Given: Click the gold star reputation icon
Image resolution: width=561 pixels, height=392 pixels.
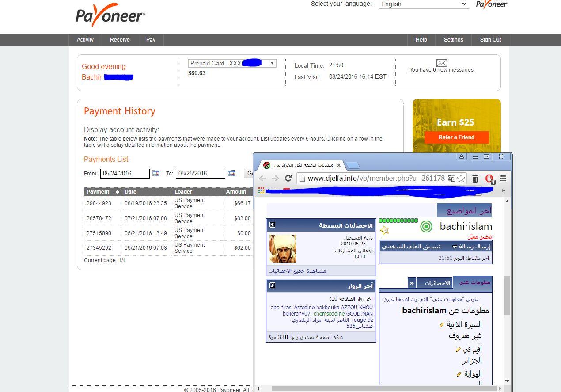Looking at the screenshot, I should pyautogui.click(x=384, y=231).
